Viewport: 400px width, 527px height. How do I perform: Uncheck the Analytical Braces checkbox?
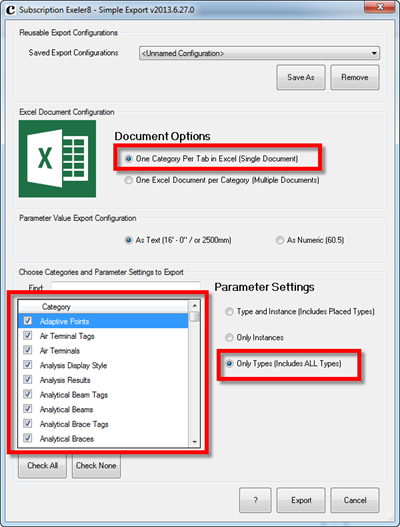(28, 438)
